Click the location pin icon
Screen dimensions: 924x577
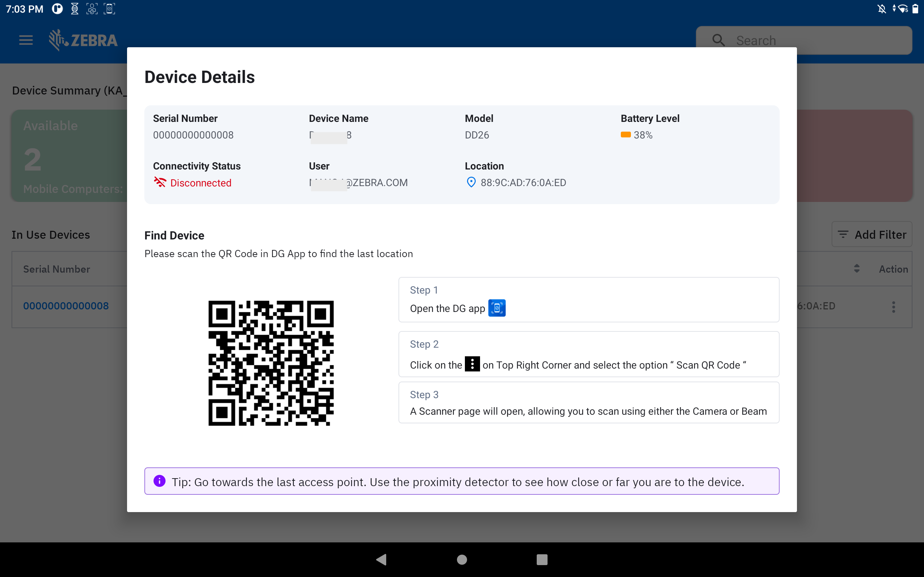(x=471, y=182)
